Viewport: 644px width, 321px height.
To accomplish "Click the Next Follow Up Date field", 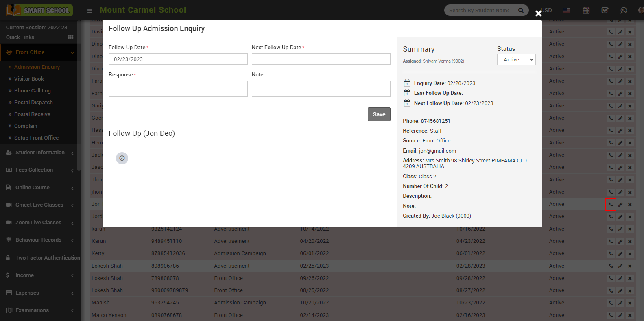I will [x=321, y=59].
